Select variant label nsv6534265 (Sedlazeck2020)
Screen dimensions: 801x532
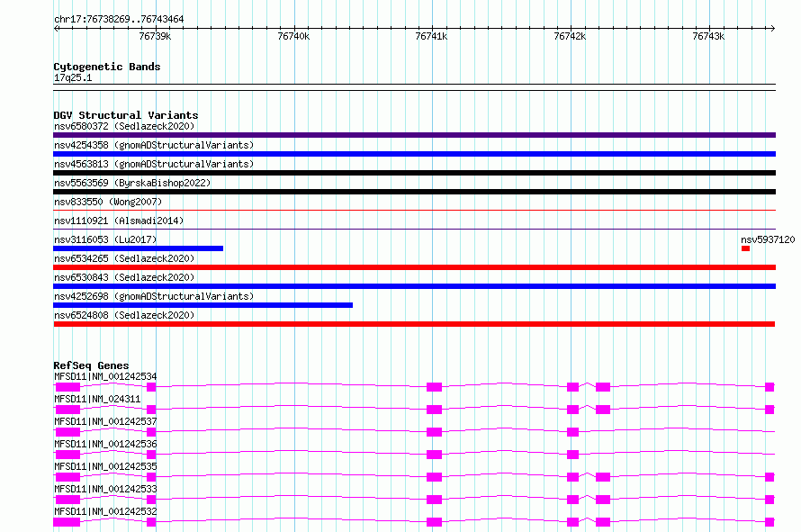click(124, 258)
